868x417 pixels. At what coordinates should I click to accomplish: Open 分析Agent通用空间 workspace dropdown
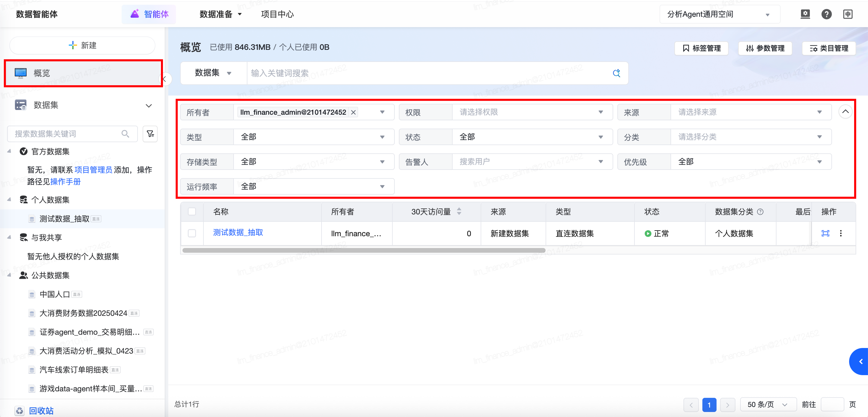click(x=719, y=14)
